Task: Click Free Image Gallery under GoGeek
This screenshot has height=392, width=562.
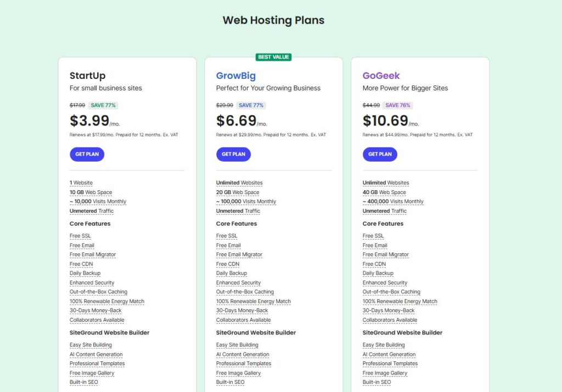Action: click(x=385, y=373)
